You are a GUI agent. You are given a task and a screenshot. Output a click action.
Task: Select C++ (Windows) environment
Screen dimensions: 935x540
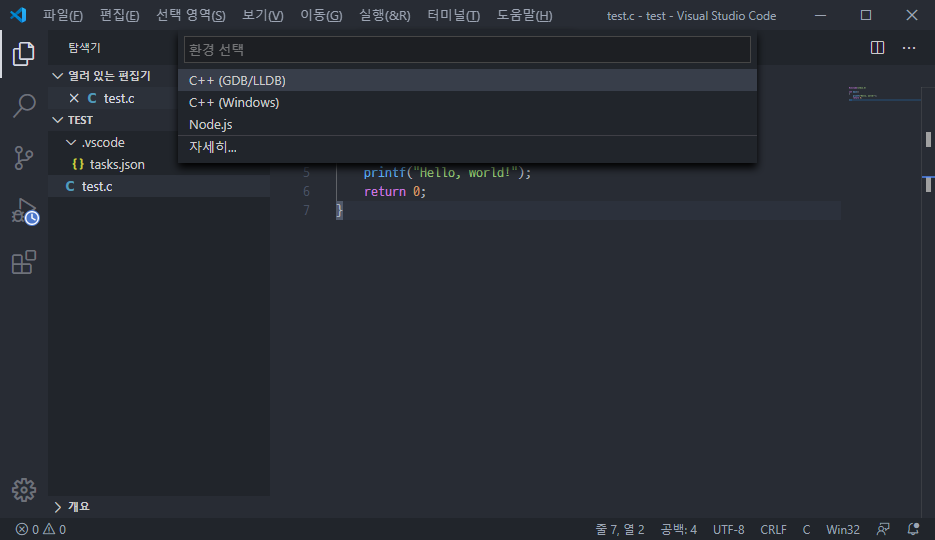click(x=468, y=103)
